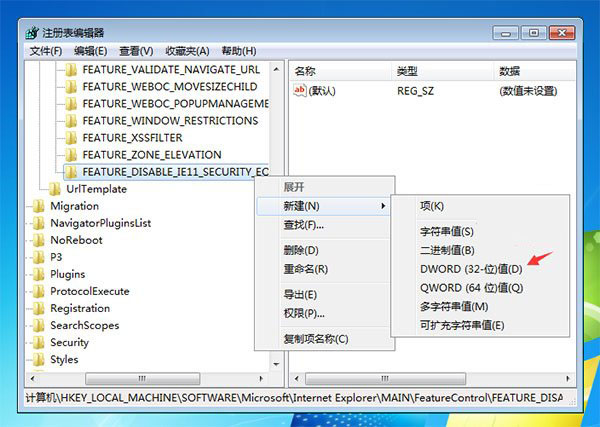Choose 导出(E) in context menu
This screenshot has width=600, height=427.
[x=325, y=295]
